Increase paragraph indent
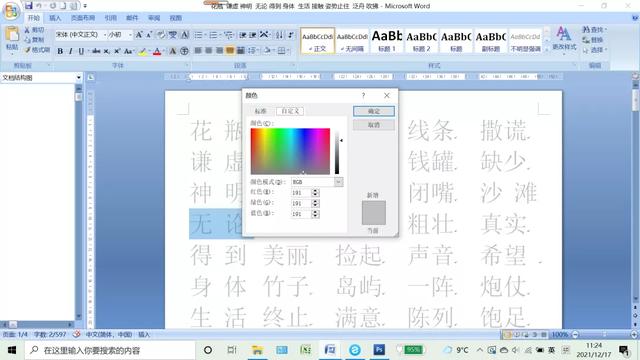The image size is (640, 360). point(253,35)
